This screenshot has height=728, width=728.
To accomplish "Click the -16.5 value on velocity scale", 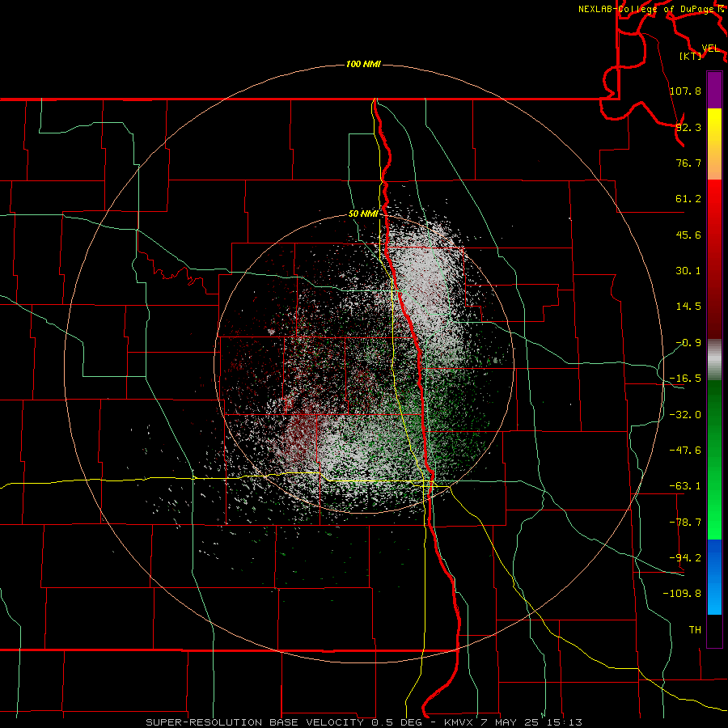I will [x=685, y=379].
